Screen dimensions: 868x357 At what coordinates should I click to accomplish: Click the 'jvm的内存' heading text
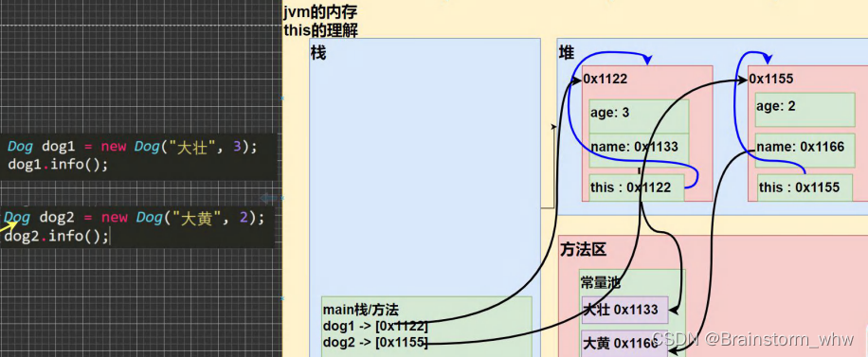point(320,12)
